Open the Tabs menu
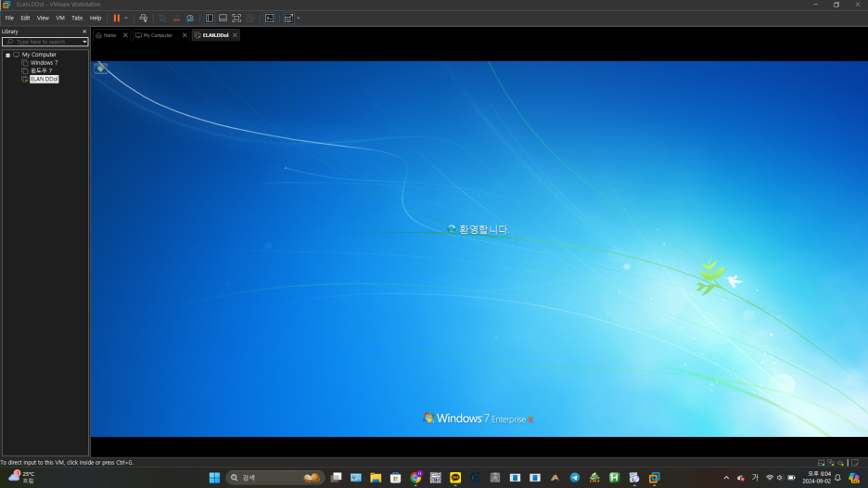 (x=77, y=19)
